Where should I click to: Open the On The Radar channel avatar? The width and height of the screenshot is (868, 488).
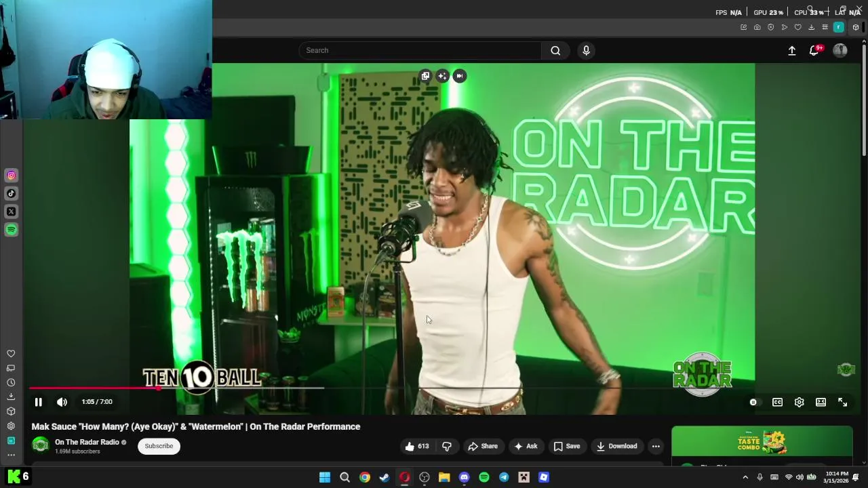41,445
